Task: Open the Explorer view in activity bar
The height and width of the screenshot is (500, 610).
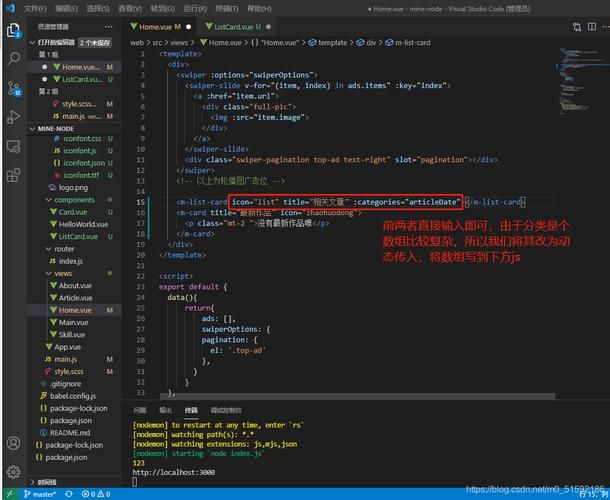Action: (x=14, y=31)
